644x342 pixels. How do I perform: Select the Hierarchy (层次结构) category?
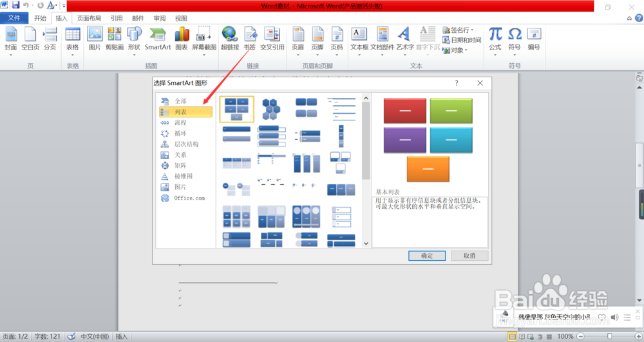(x=185, y=144)
